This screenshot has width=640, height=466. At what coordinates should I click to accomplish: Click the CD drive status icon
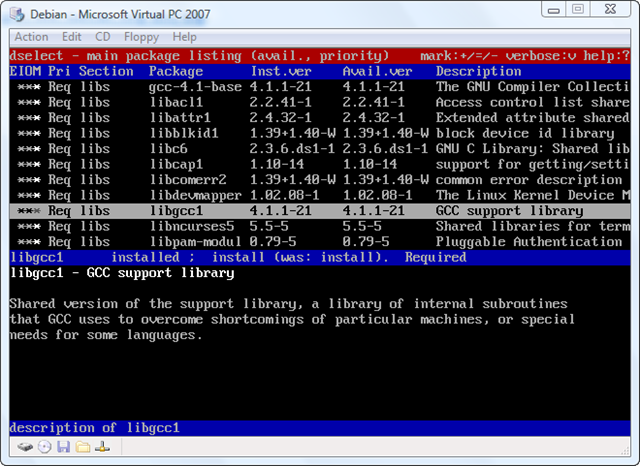pyautogui.click(x=44, y=447)
